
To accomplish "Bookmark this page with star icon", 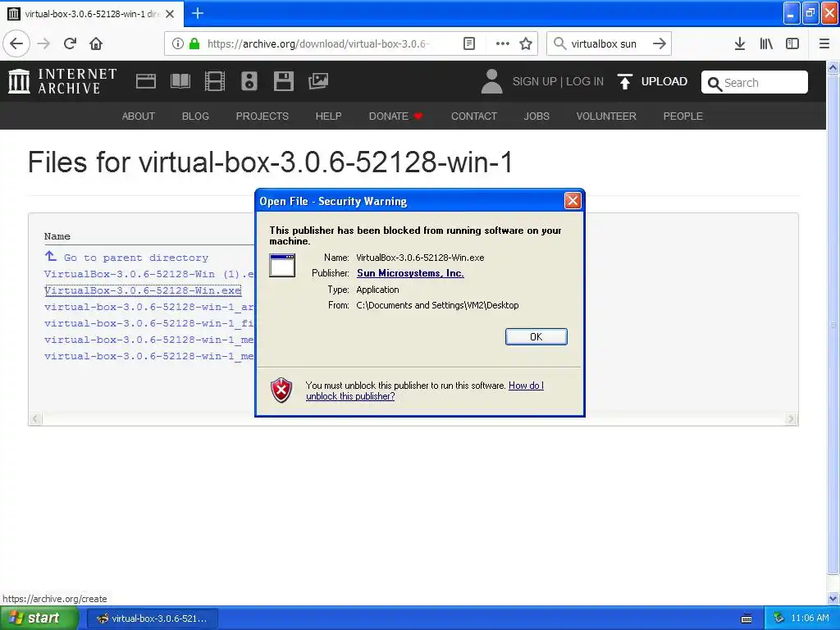I will 526,43.
